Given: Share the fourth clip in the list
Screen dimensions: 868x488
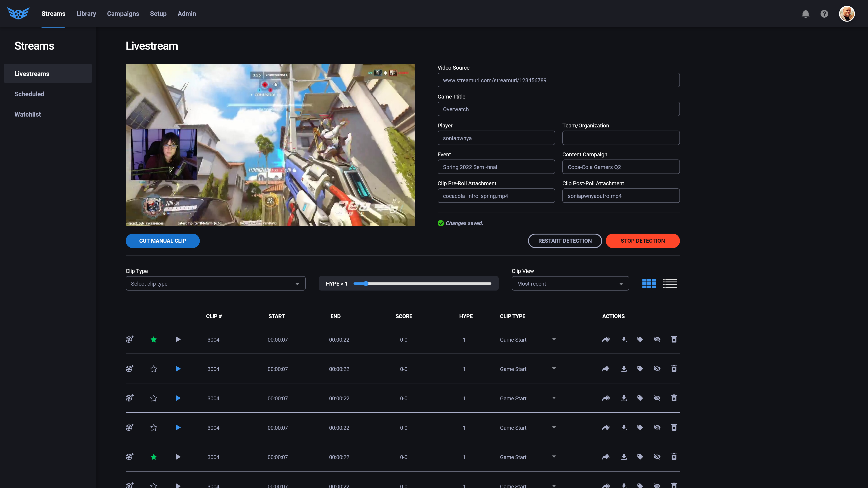Looking at the screenshot, I should coord(606,427).
